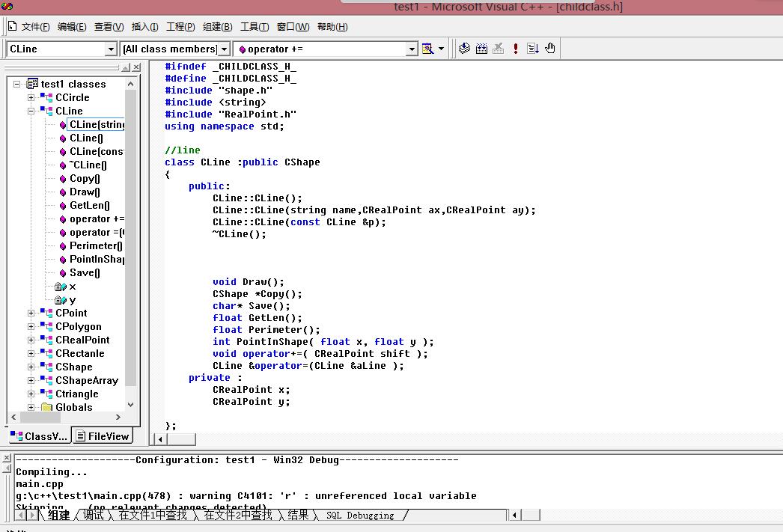Select the Copy() member in class tree

tap(85, 178)
